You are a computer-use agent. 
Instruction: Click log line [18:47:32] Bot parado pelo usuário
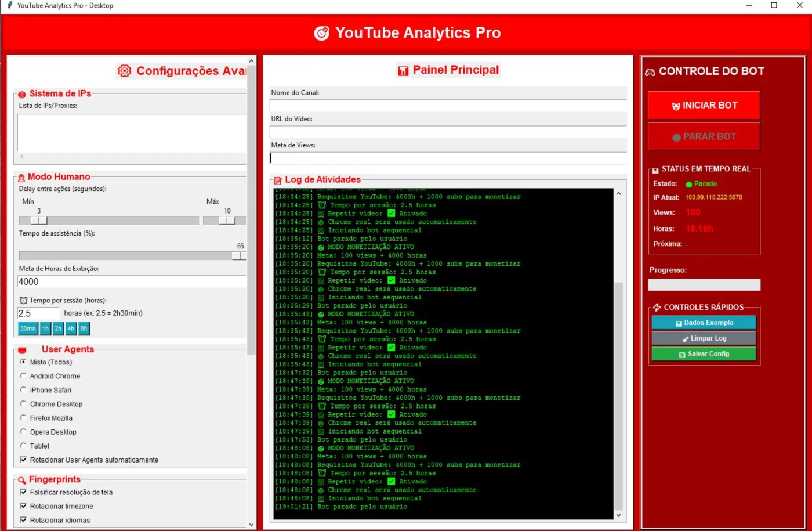341,373
